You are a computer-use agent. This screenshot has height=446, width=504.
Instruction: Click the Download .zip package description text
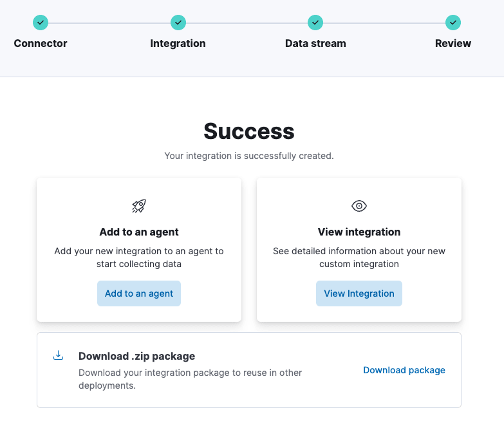190,379
